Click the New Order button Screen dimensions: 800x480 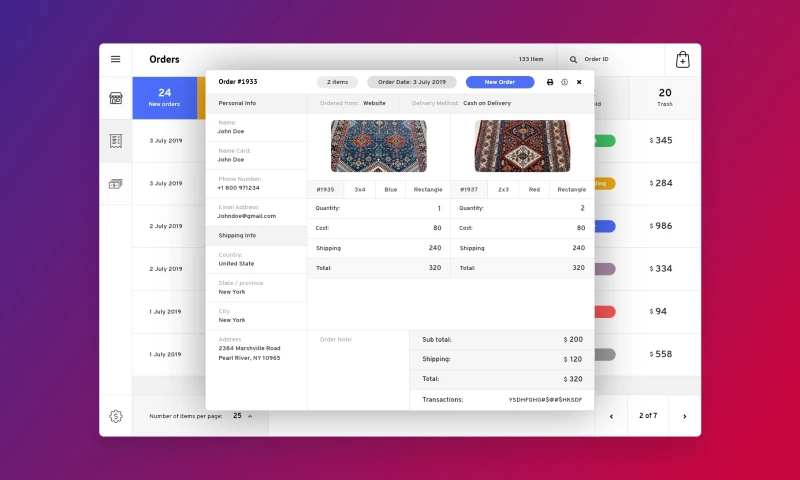(x=500, y=82)
